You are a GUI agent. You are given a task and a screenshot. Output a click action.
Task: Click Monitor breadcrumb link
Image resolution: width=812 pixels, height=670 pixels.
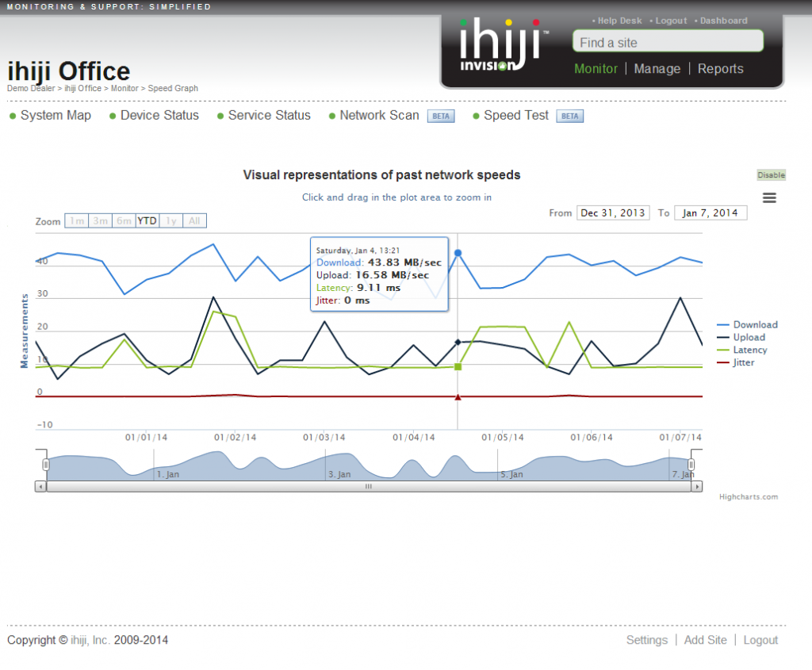124,89
